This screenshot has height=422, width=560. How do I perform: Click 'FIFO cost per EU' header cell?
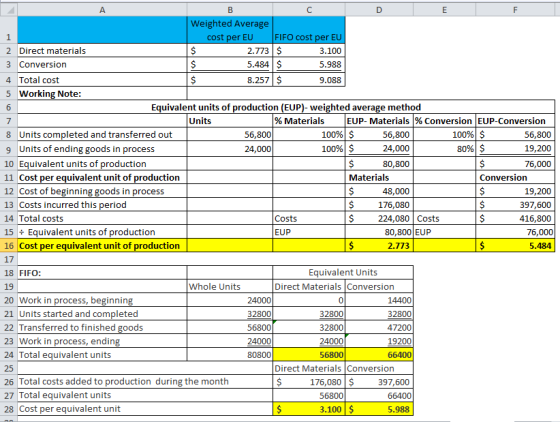(x=309, y=30)
